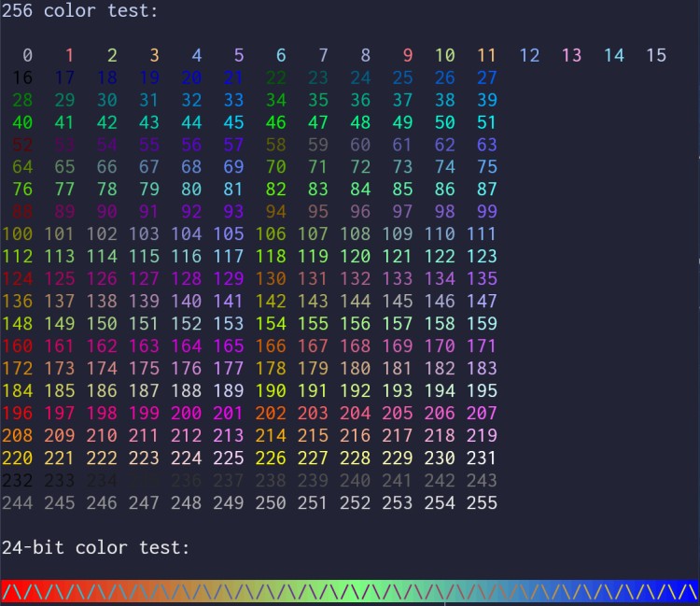700x606 pixels.
Task: Click the orange number 214
Action: [x=271, y=435]
